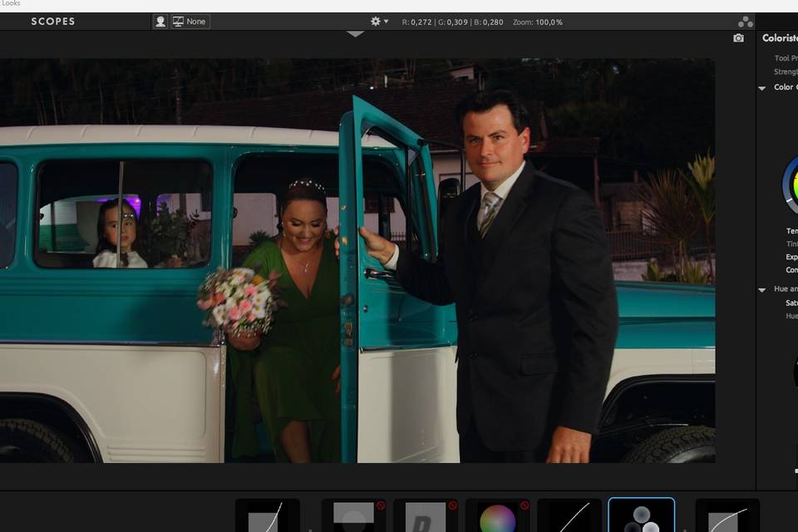Click the Colorista panel title
798x532 pixels.
point(780,38)
